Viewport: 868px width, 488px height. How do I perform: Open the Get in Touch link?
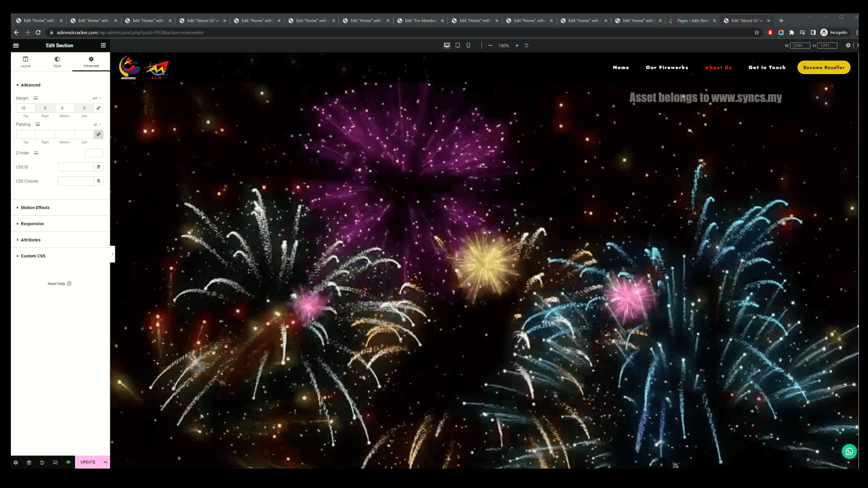click(767, 67)
